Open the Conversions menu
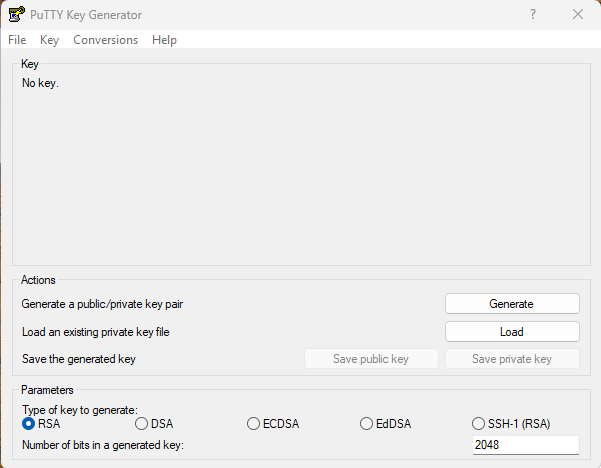The image size is (601, 468). [105, 40]
